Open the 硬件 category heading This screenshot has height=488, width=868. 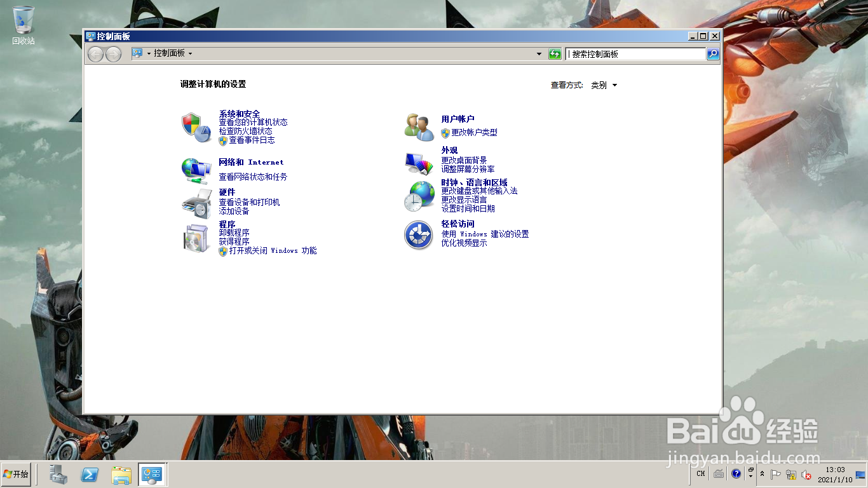point(227,192)
